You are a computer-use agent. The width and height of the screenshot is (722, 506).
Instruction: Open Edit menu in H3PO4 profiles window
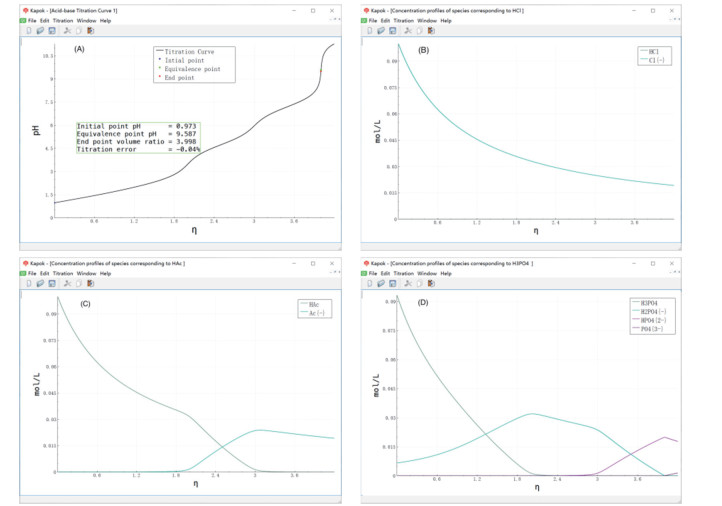coord(385,273)
